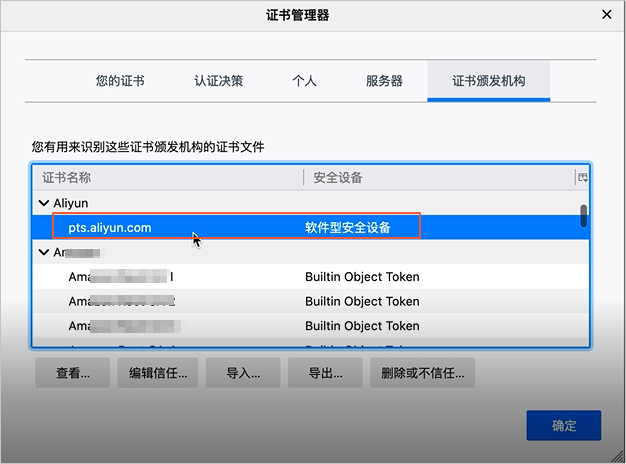Click the Aliyun group label

tap(71, 203)
